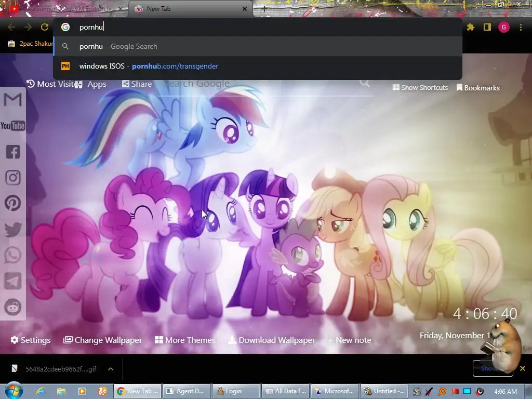This screenshot has height=399, width=532.
Task: Click the Show all downloads button
Action: (x=493, y=368)
